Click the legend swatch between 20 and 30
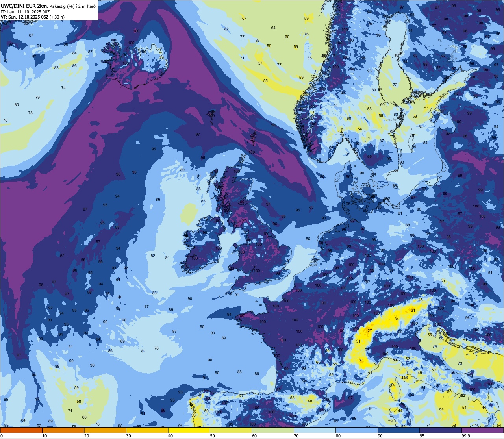This screenshot has height=439, width=504. (105, 430)
